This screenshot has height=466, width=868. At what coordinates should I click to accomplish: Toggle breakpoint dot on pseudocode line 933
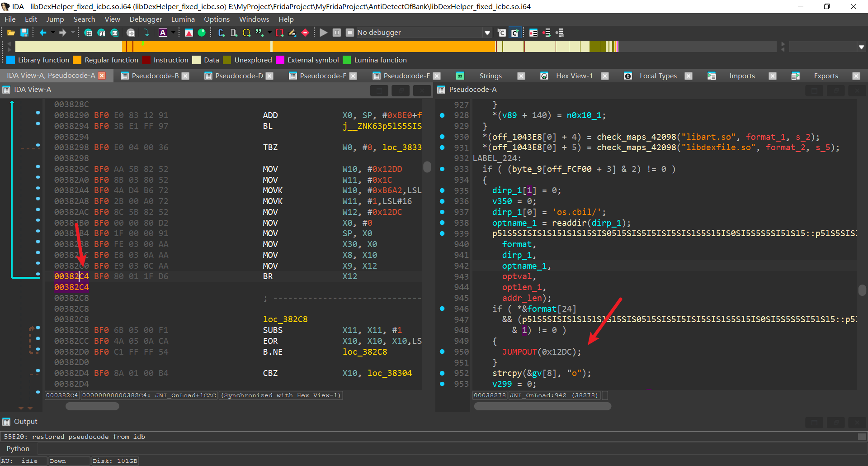click(442, 169)
